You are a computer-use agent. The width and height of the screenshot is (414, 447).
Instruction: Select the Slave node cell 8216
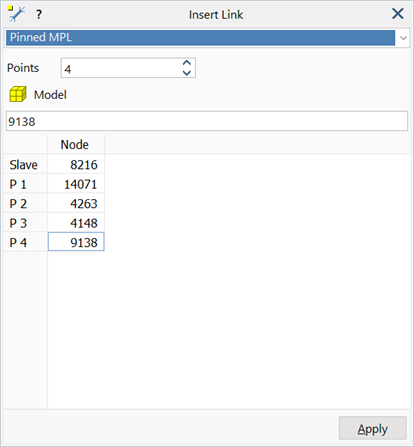point(76,164)
